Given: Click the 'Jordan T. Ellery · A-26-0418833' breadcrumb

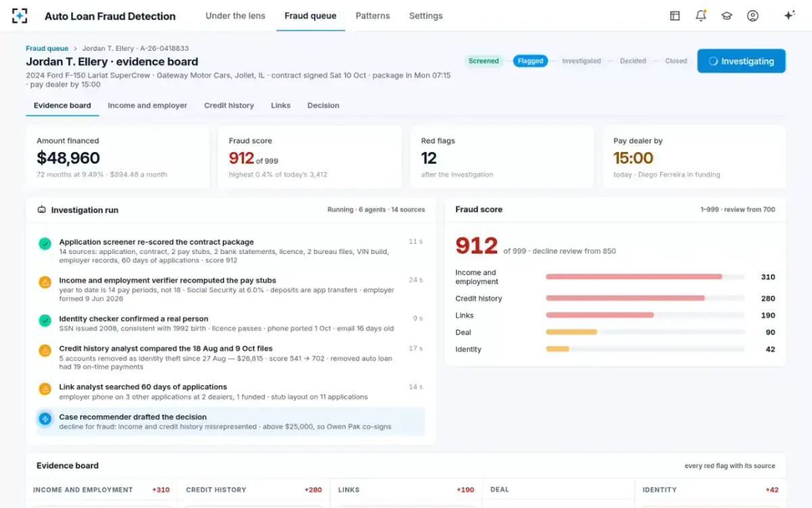Looking at the screenshot, I should point(135,49).
